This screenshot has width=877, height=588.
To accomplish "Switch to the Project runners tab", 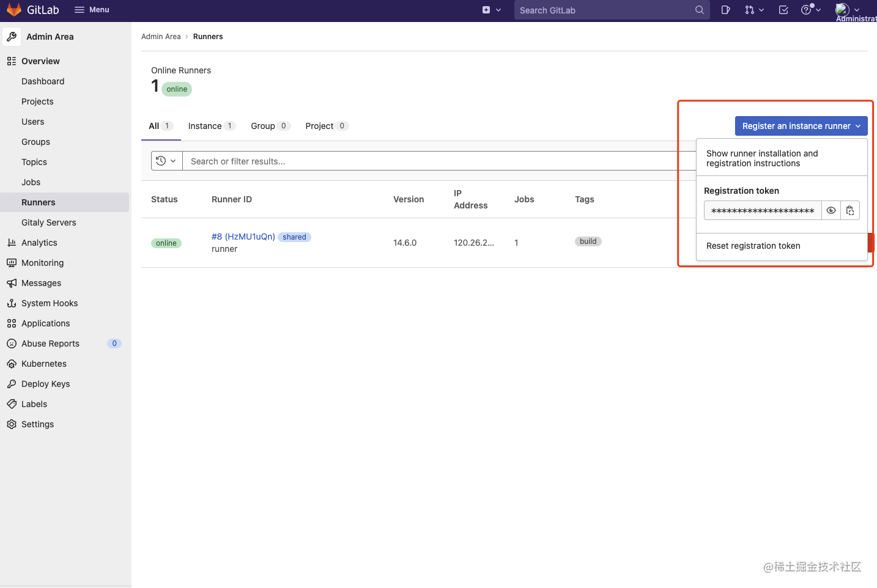I will [x=327, y=126].
